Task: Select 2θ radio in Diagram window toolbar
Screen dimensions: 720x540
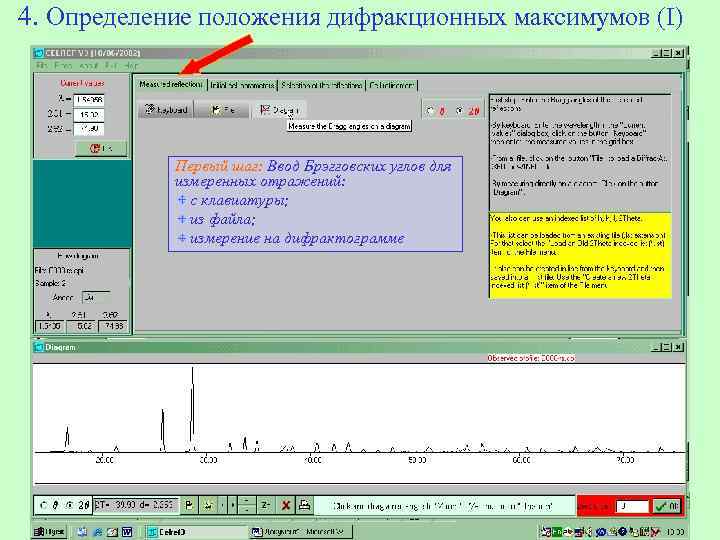Action: pyautogui.click(x=69, y=505)
